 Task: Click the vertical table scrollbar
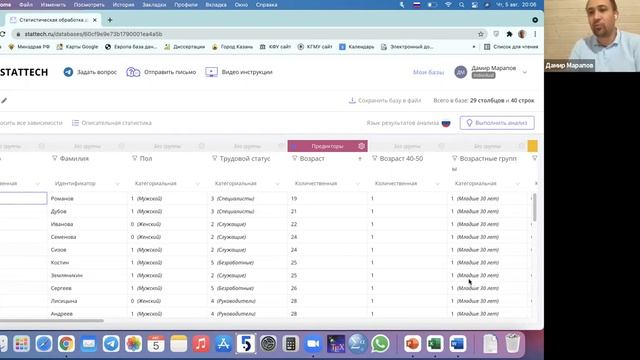click(534, 207)
